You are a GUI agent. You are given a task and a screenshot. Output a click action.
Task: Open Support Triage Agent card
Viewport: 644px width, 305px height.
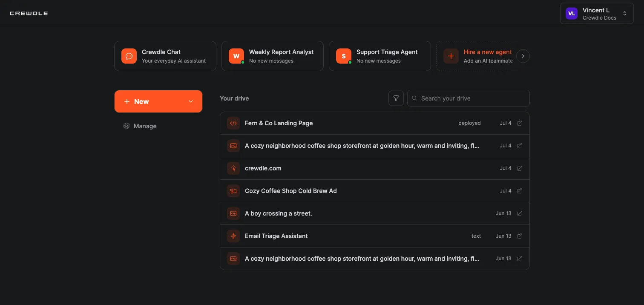pos(380,56)
